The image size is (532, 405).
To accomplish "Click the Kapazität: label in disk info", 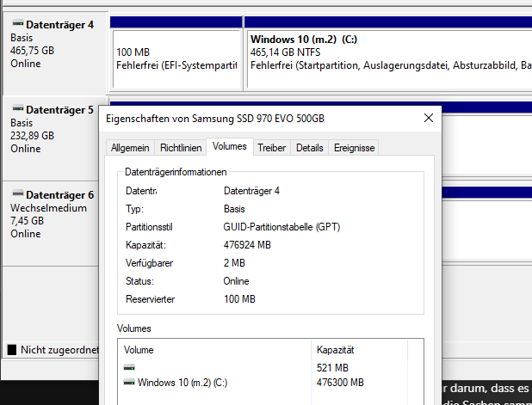I will [145, 245].
